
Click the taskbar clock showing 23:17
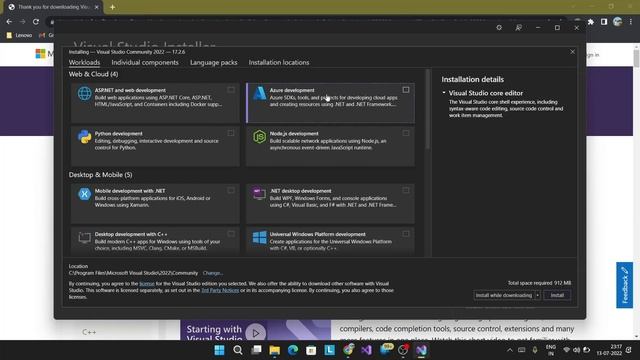click(x=609, y=350)
